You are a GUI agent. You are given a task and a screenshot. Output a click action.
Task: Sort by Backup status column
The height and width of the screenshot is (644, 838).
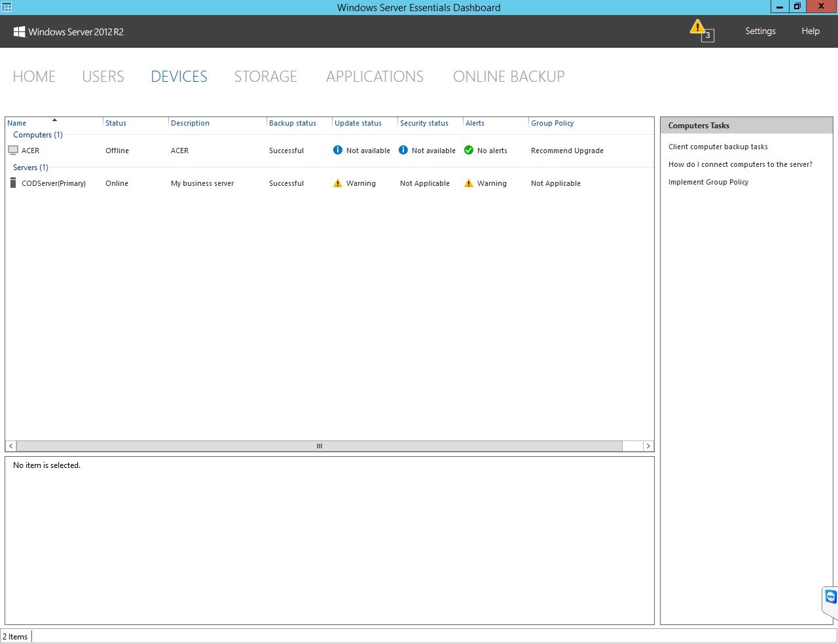tap(299, 123)
